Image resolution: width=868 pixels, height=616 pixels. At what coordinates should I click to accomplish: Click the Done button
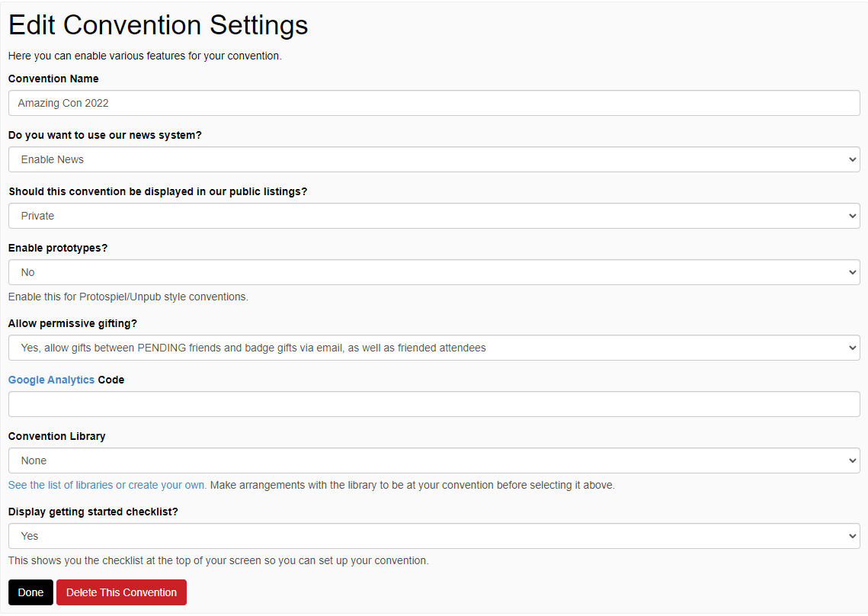(30, 592)
